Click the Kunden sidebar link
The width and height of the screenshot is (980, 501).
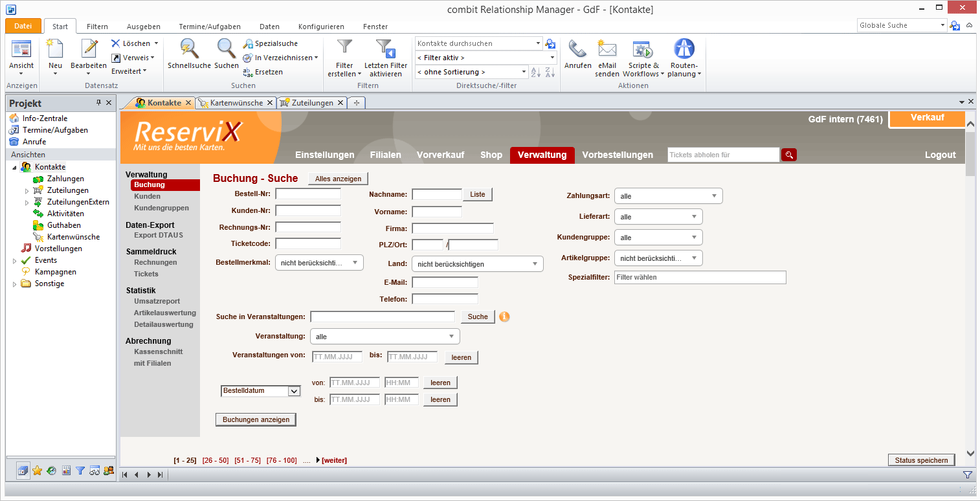(x=147, y=196)
